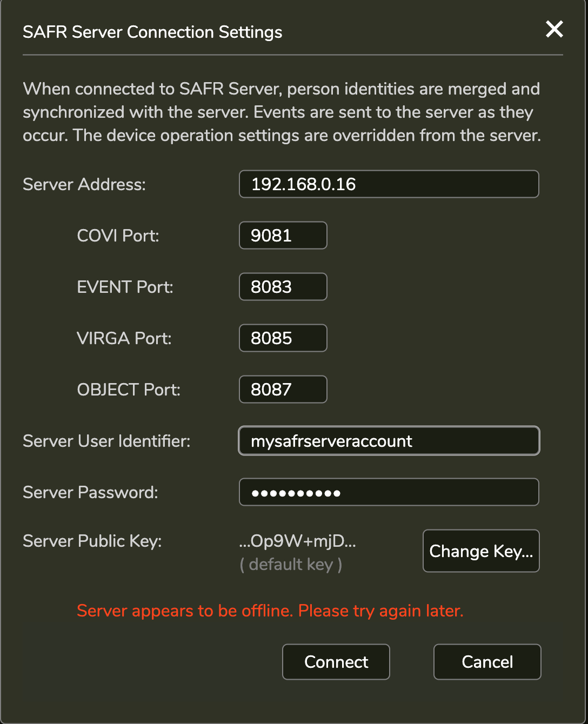Viewport: 588px width, 724px height.
Task: Edit the OBJECT Port field showing 8087
Action: pyautogui.click(x=283, y=390)
